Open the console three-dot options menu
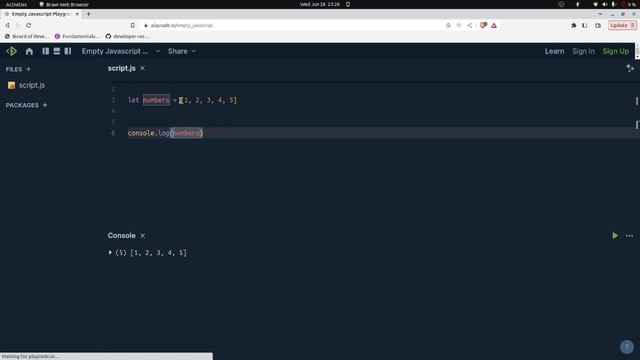Image resolution: width=640 pixels, height=360 pixels. tap(629, 236)
